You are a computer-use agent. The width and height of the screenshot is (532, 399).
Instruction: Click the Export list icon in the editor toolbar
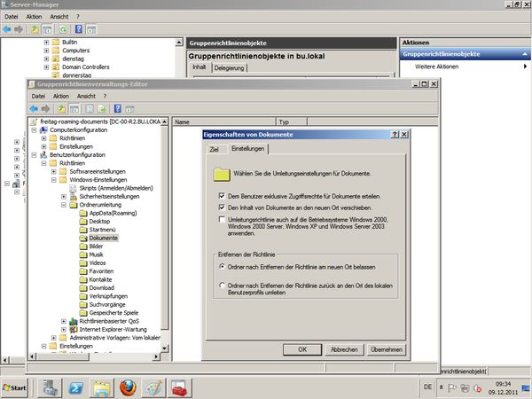pyautogui.click(x=102, y=109)
